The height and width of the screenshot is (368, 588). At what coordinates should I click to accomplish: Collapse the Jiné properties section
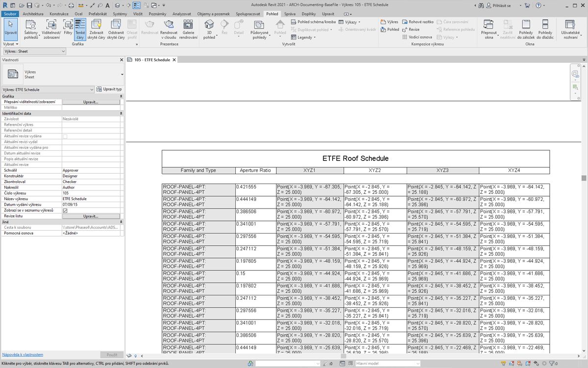pyautogui.click(x=122, y=222)
